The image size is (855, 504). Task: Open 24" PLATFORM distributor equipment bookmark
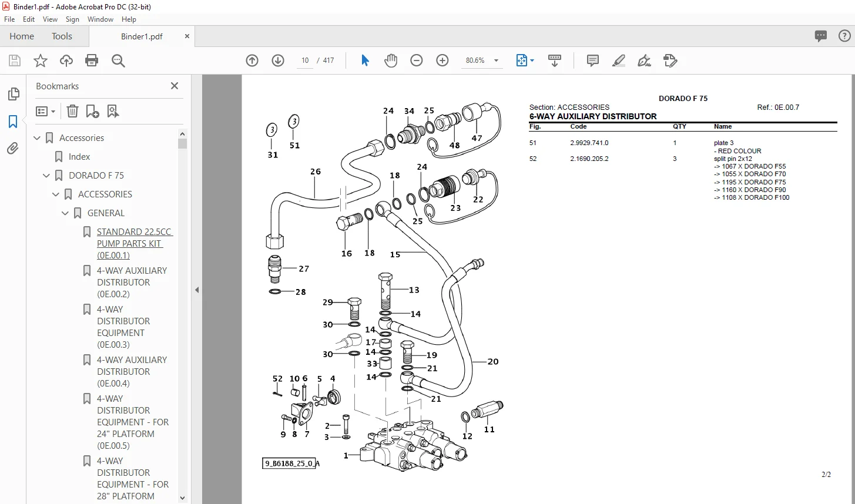(x=133, y=422)
